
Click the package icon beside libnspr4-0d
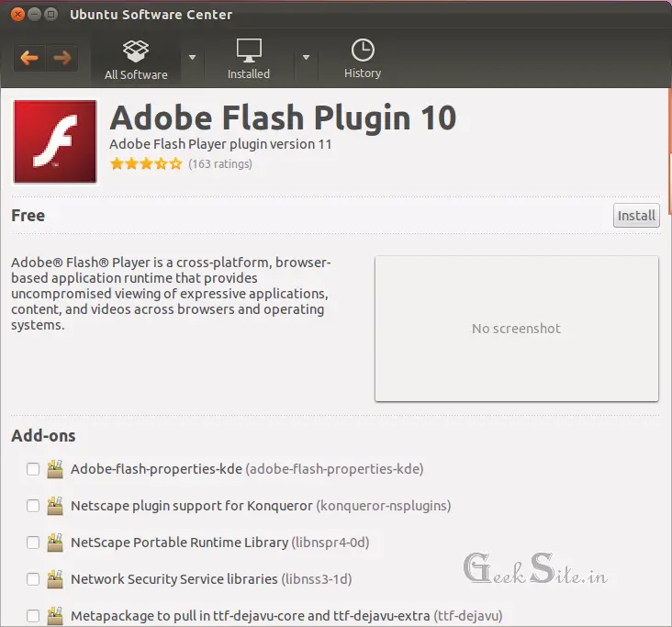[x=55, y=543]
